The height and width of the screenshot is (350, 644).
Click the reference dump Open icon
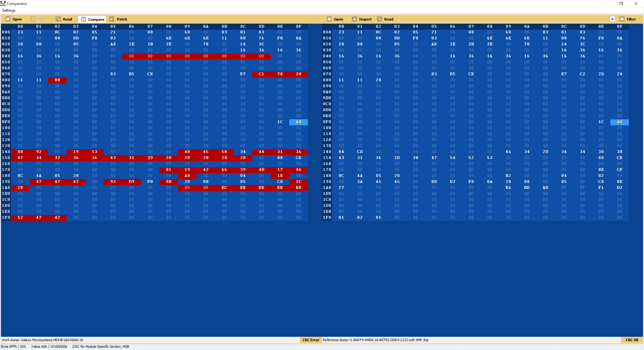[x=329, y=19]
